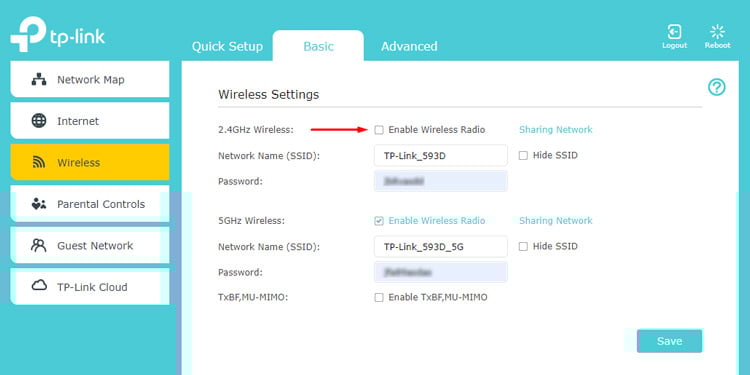Click the TP-Link Cloud icon
The image size is (750, 375).
(x=39, y=286)
